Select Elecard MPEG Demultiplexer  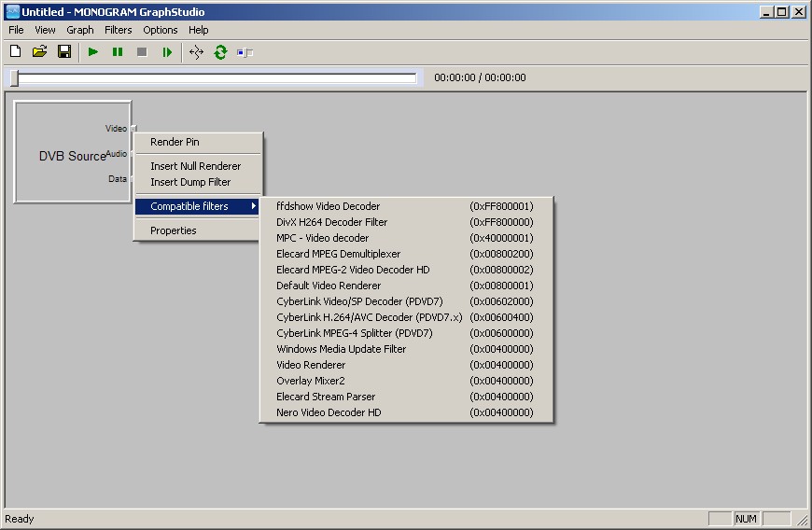(407, 254)
